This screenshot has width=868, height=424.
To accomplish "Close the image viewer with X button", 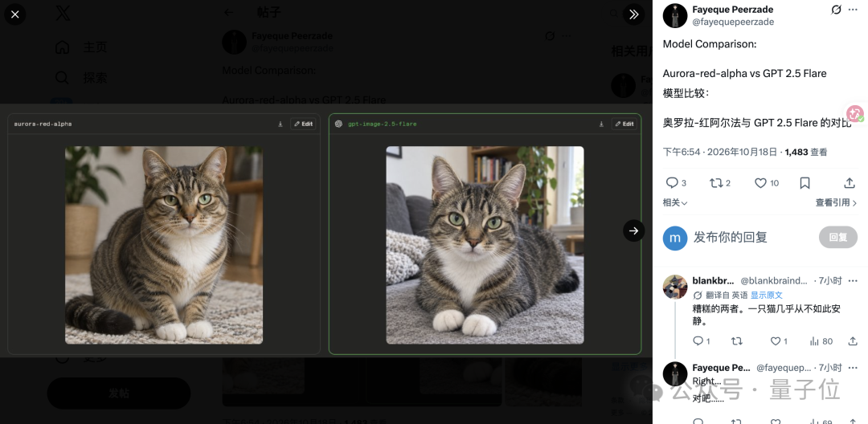I will pyautogui.click(x=15, y=14).
